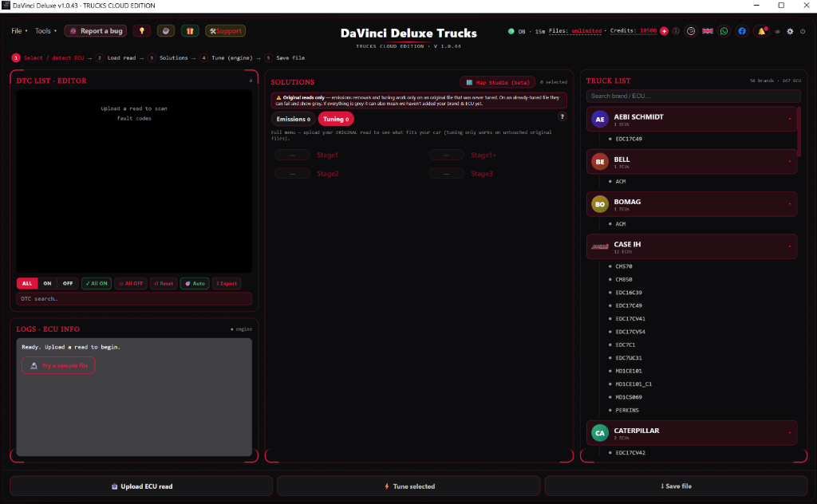Open the Facebook page icon
Screen dimensions: 817x504
pyautogui.click(x=742, y=31)
